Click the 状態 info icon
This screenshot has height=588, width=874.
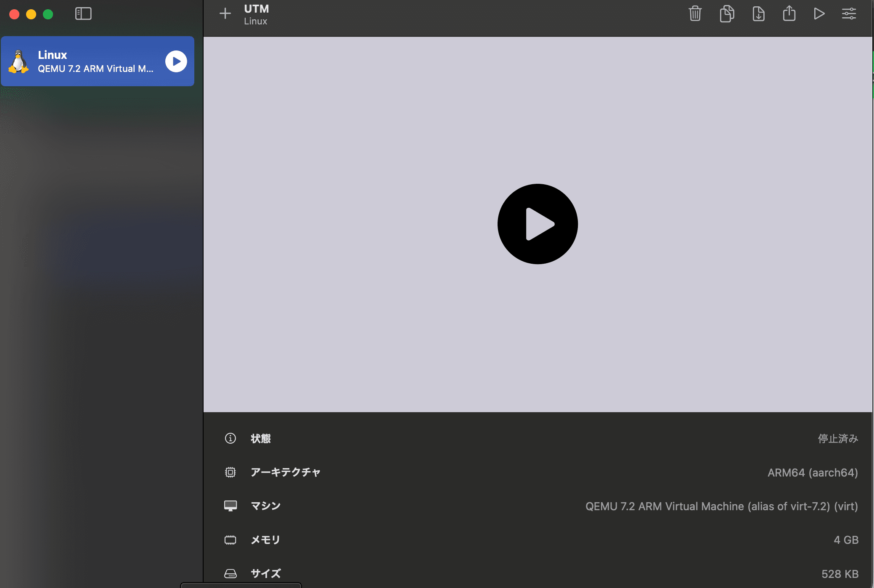tap(230, 438)
